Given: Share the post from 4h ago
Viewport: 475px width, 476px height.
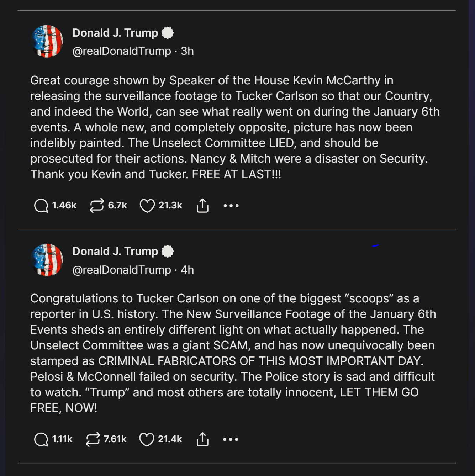Looking at the screenshot, I should (x=202, y=439).
